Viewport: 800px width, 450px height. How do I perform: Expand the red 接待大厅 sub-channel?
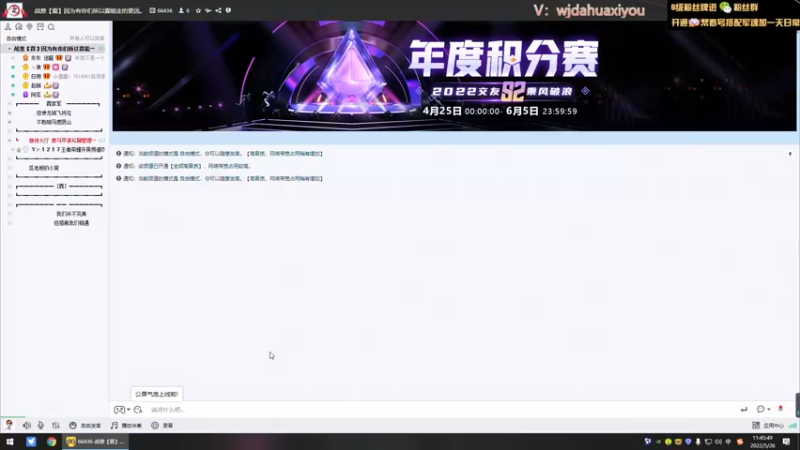tap(9, 140)
